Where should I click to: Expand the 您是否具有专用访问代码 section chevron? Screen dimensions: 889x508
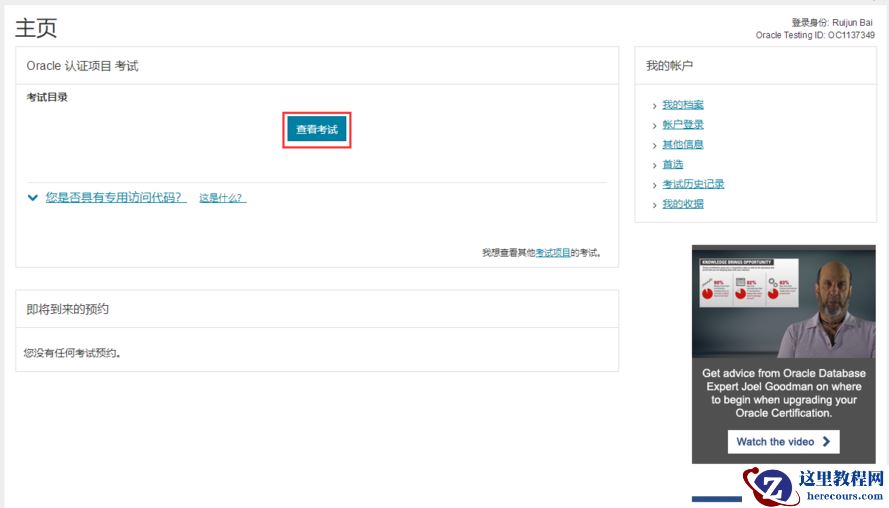[33, 197]
